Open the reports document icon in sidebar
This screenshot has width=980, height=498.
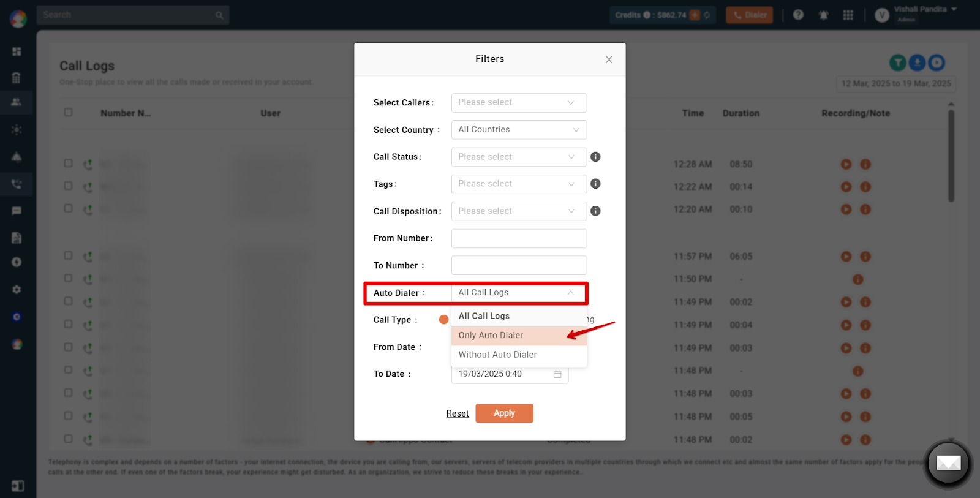(x=17, y=238)
